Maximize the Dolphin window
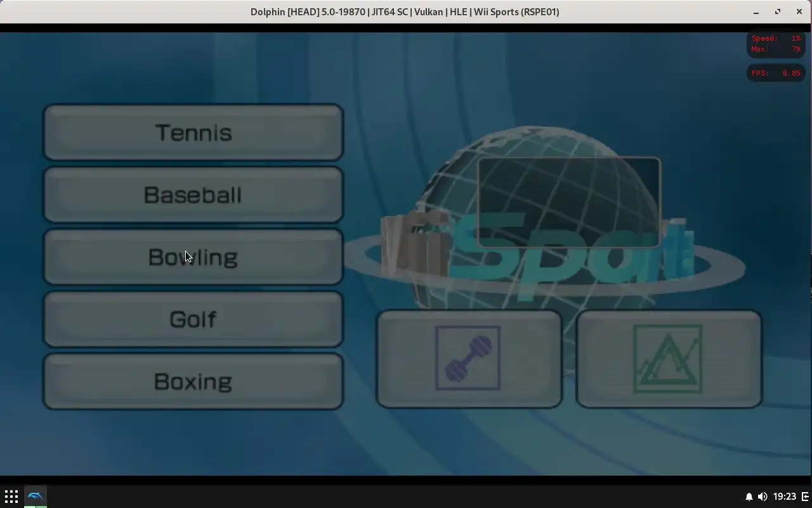 778,11
